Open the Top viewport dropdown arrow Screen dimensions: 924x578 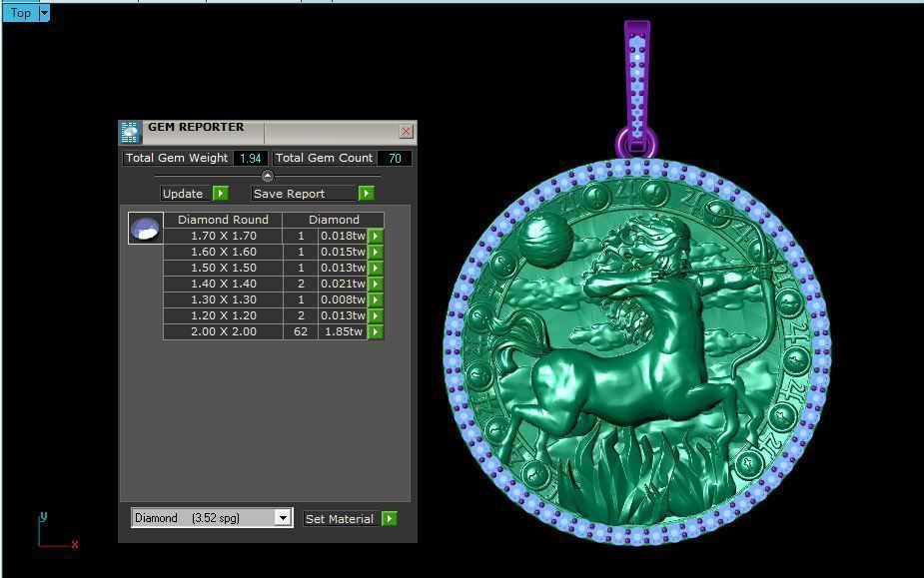[x=44, y=13]
